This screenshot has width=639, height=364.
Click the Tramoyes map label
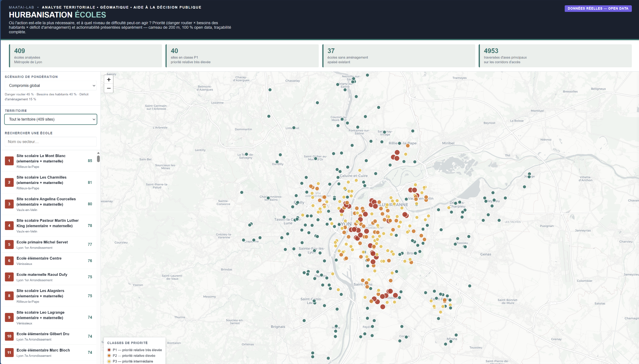tap(460, 78)
